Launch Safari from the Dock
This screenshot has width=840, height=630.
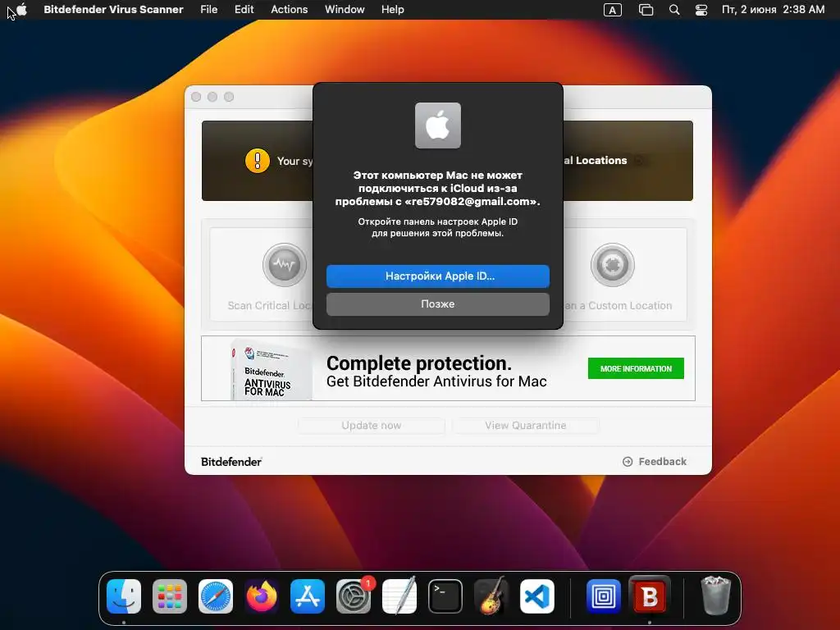tap(216, 596)
